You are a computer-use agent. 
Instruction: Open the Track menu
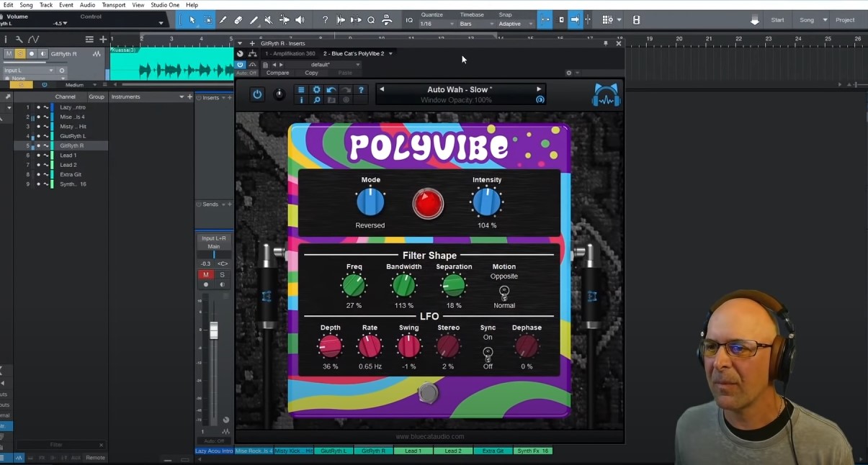(46, 5)
